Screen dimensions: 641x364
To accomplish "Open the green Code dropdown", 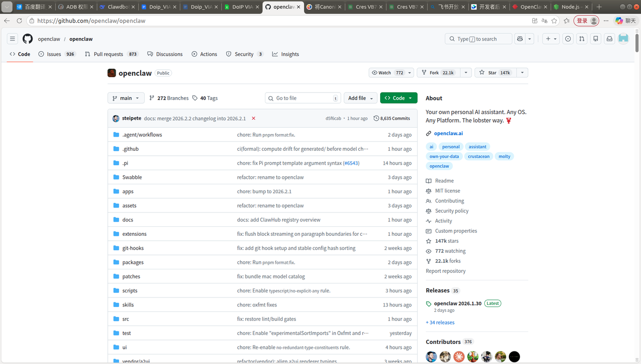I will coord(398,98).
